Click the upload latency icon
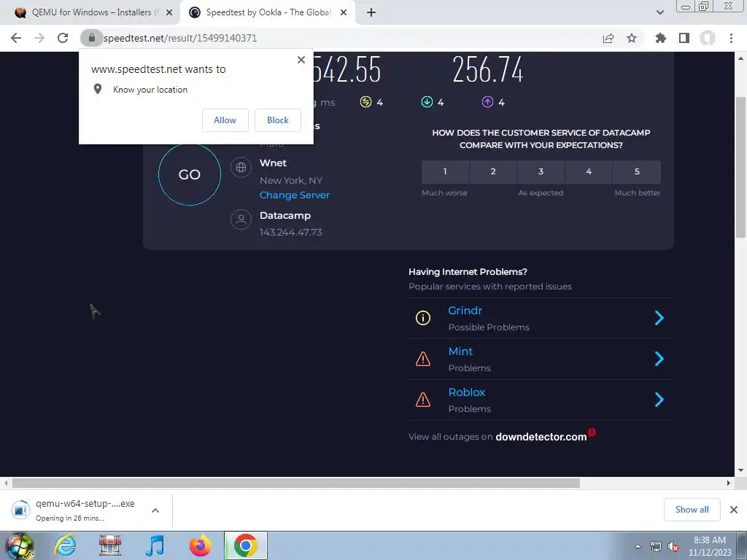Viewport: 747px width, 560px height. click(487, 102)
